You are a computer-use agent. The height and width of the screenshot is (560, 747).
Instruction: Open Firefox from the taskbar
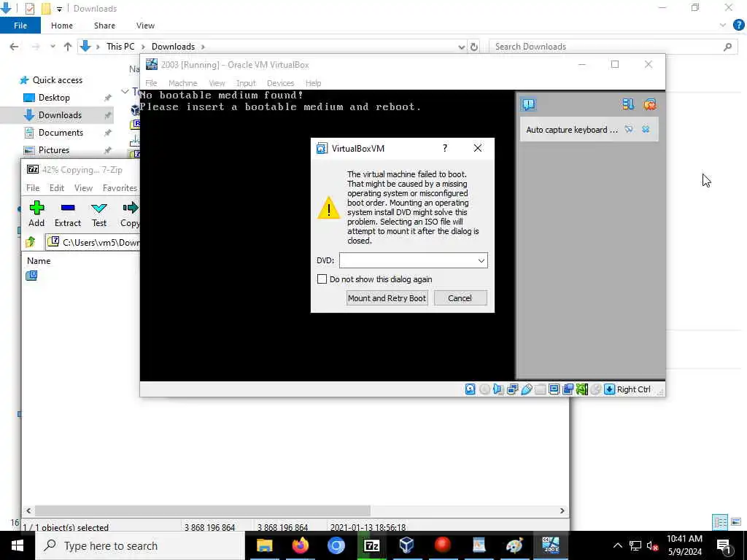coord(300,545)
